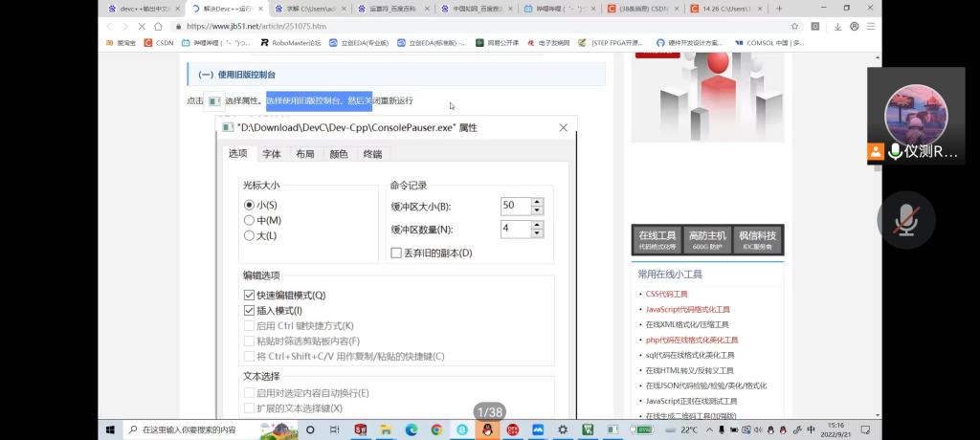The width and height of the screenshot is (980, 440).
Task: Switch to the 字体 tab
Action: click(272, 154)
